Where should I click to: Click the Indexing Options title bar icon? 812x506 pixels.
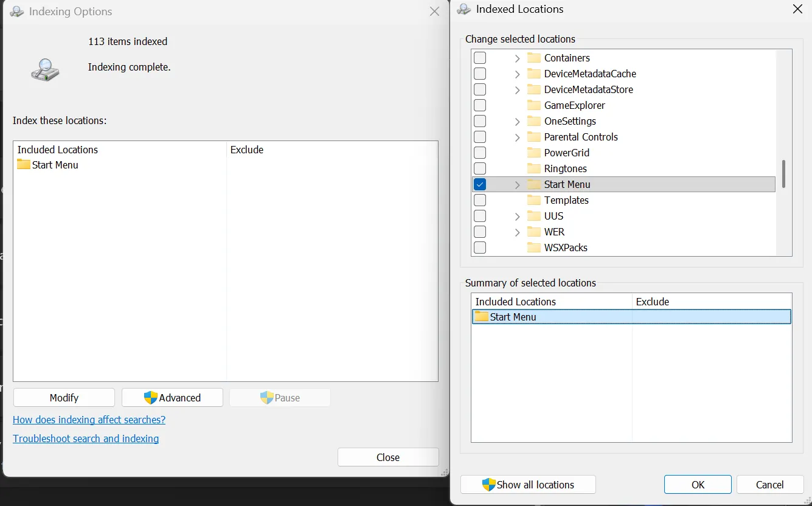coord(17,12)
